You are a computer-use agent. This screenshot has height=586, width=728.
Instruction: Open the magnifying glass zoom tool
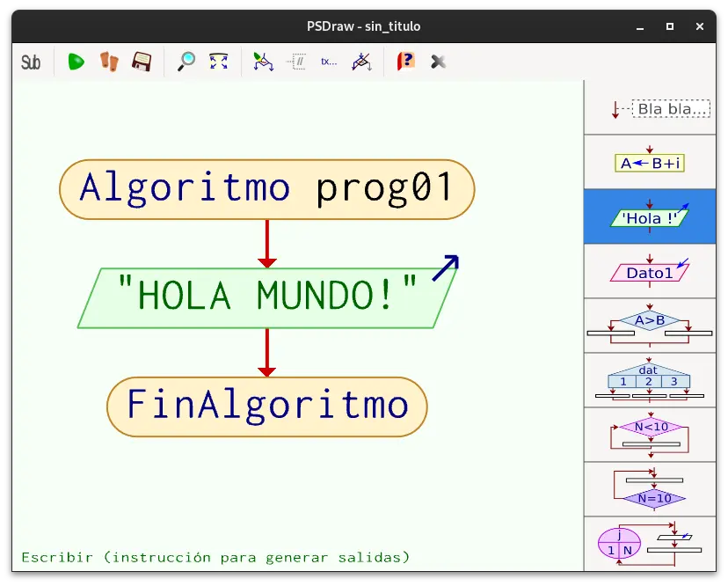[186, 62]
